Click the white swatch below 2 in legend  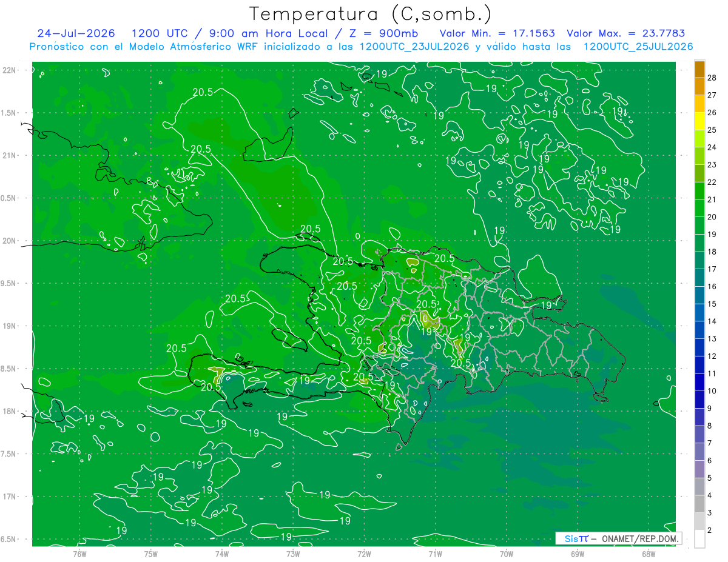pyautogui.click(x=699, y=539)
